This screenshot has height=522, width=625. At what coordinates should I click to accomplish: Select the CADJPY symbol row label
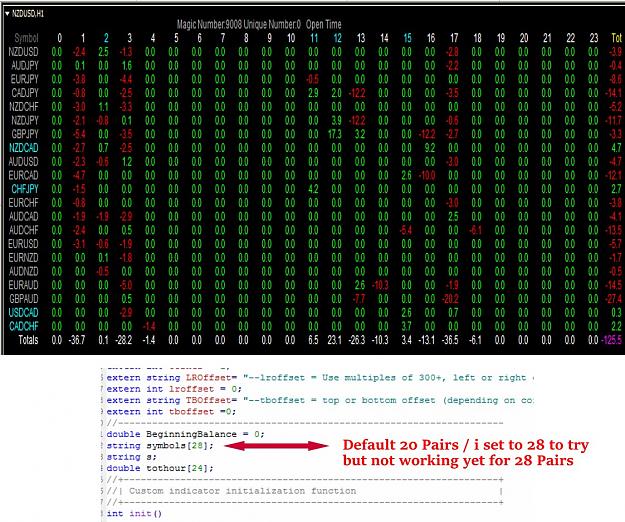pyautogui.click(x=25, y=93)
